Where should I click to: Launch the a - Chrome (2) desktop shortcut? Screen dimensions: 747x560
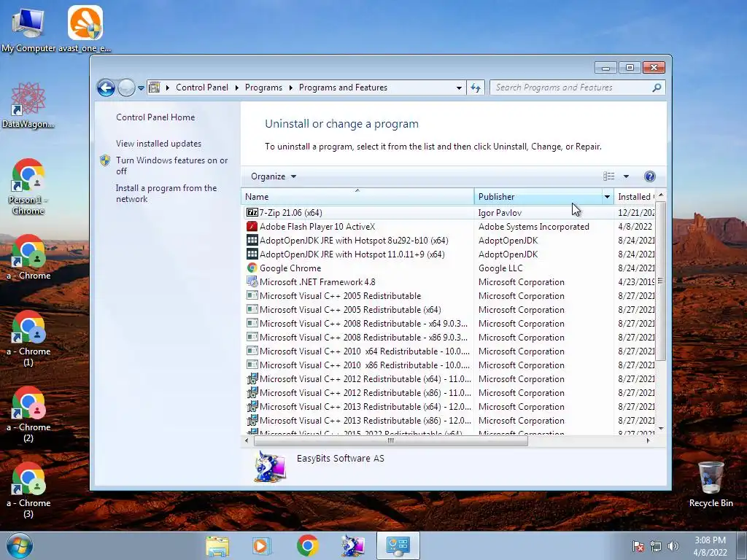pyautogui.click(x=28, y=414)
